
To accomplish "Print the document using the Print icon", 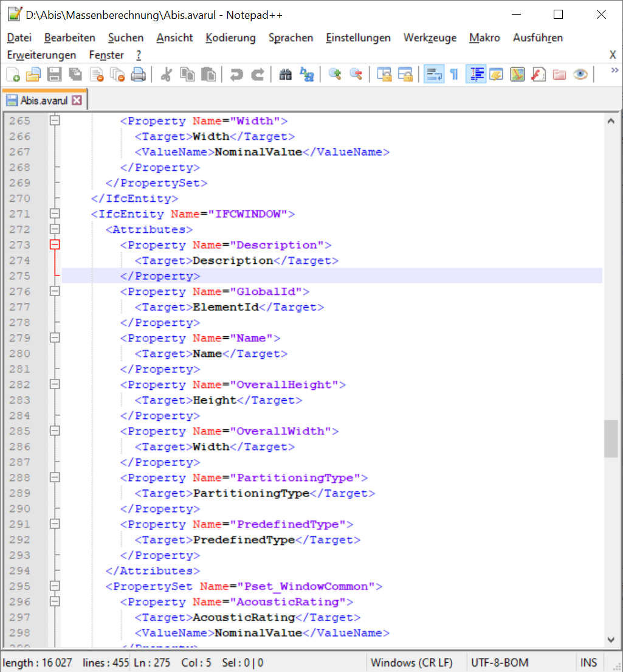I will tap(139, 75).
